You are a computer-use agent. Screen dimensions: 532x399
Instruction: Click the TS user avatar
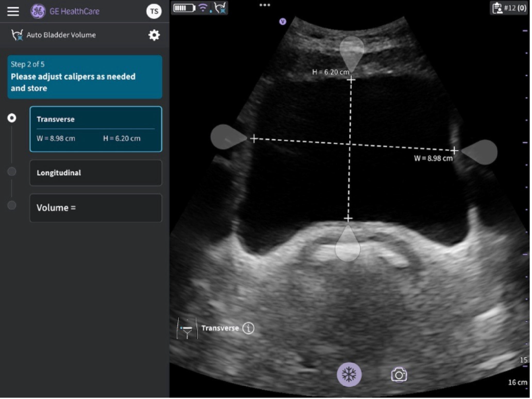155,11
